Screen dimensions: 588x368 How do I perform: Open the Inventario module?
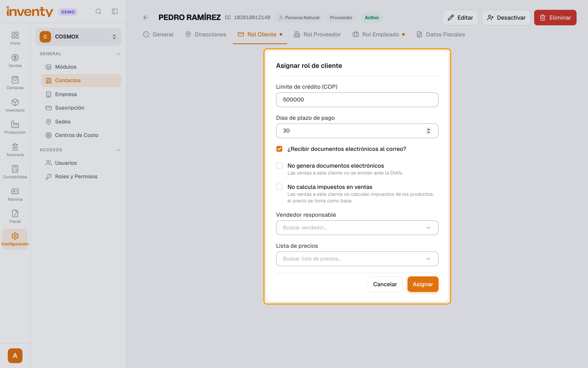pyautogui.click(x=15, y=105)
